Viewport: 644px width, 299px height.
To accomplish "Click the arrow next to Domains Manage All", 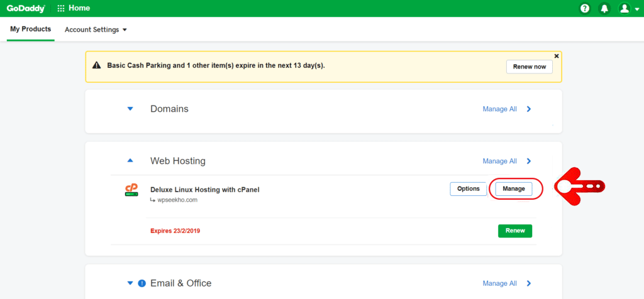I will point(529,109).
